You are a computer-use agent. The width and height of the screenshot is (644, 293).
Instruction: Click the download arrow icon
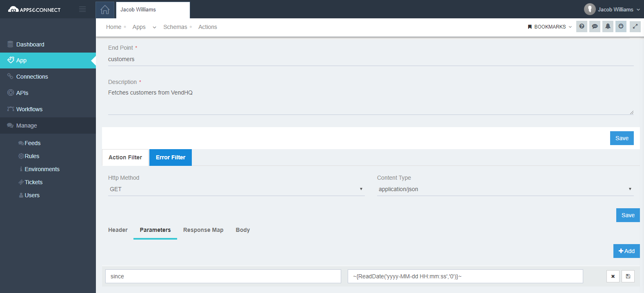(621, 26)
